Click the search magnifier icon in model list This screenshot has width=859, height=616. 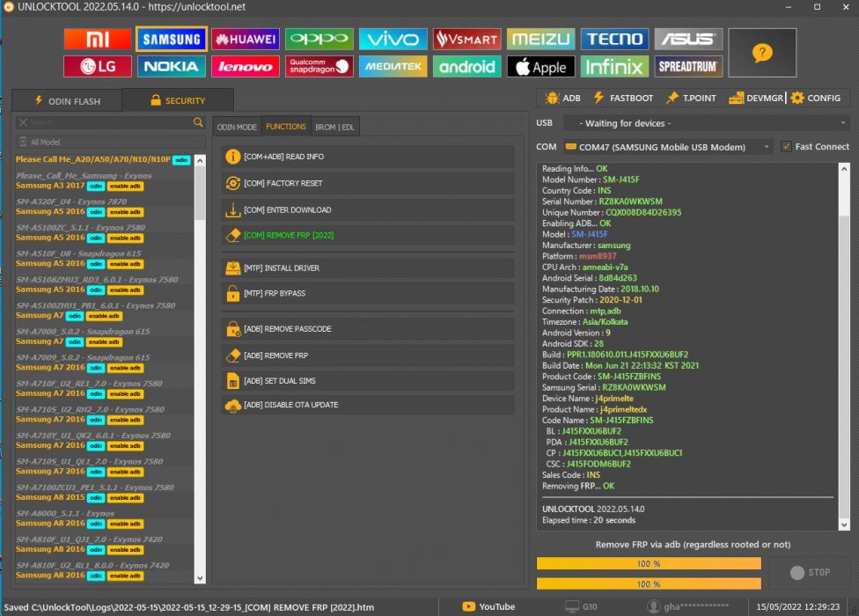198,122
